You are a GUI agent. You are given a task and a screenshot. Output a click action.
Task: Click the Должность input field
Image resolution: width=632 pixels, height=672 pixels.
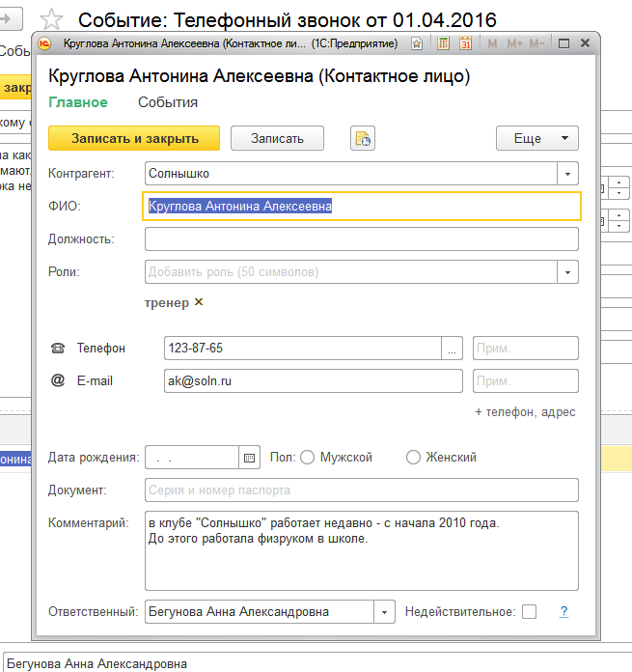361,239
